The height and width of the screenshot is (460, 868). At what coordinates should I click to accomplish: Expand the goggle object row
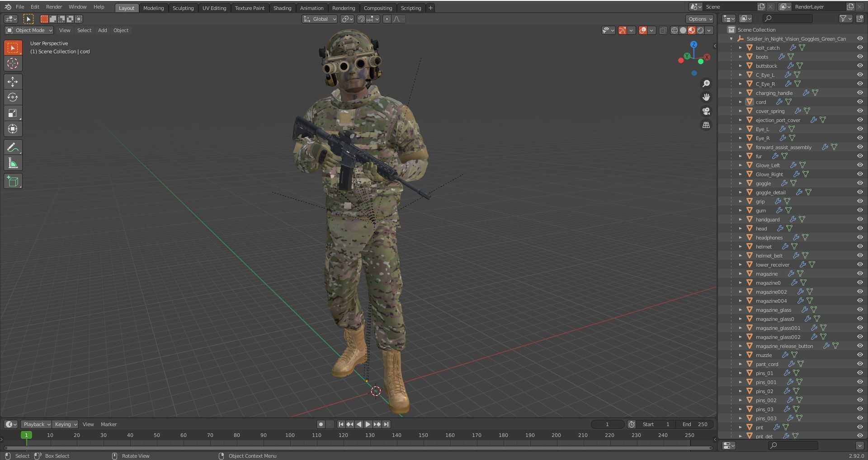click(740, 183)
